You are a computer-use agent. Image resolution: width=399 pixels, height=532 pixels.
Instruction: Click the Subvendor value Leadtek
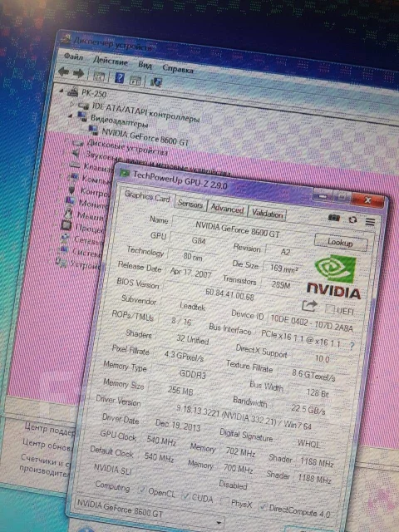click(x=193, y=307)
